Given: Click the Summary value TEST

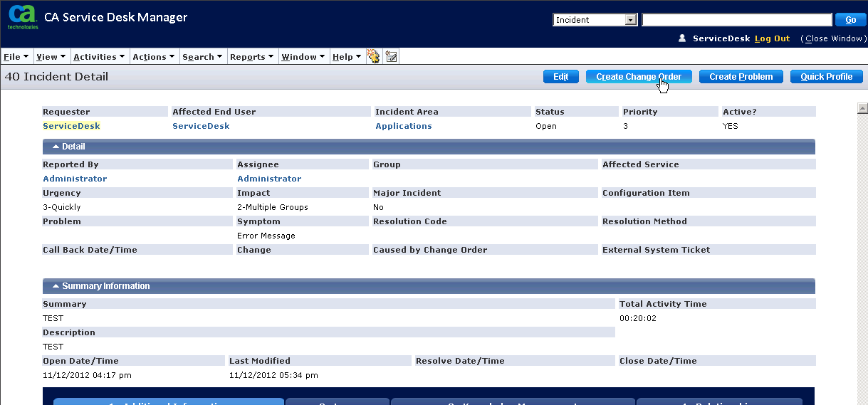Looking at the screenshot, I should 53,318.
